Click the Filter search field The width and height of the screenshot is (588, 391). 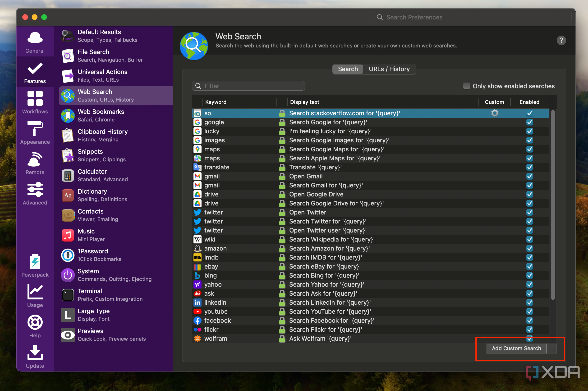[248, 86]
